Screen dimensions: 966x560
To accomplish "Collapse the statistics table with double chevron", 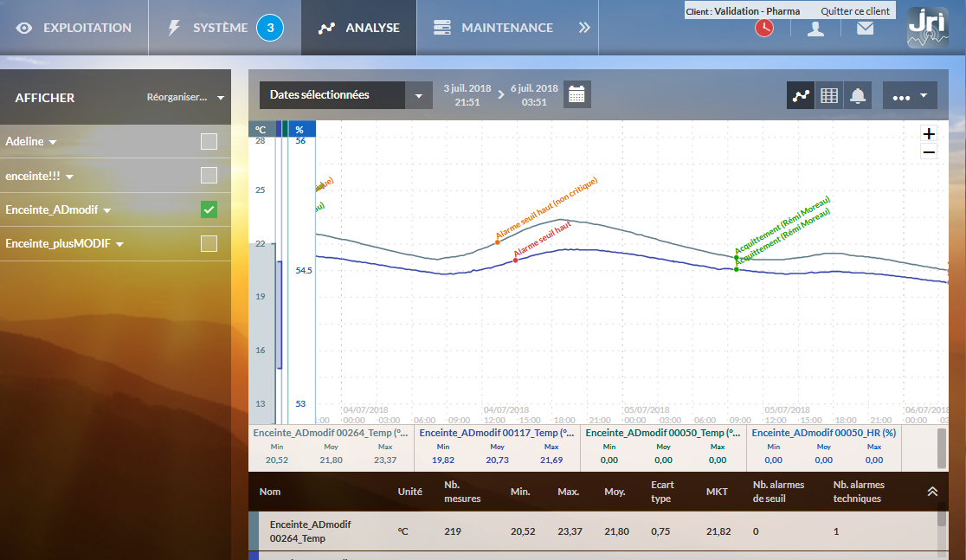I will point(932,491).
